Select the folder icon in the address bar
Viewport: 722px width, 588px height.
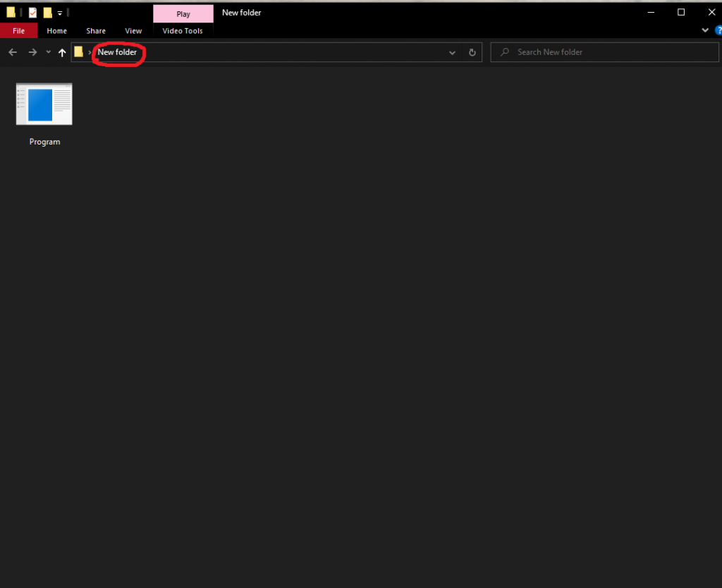80,51
